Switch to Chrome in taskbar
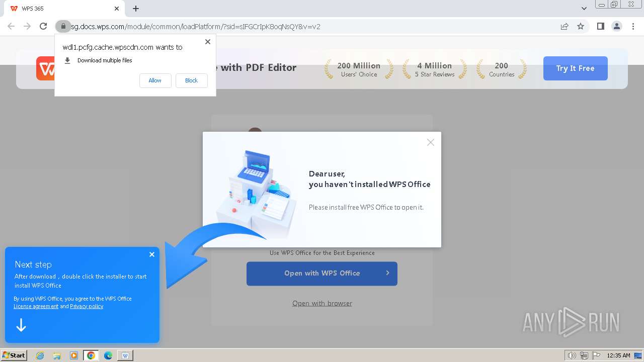This screenshot has height=362, width=644. click(x=91, y=355)
